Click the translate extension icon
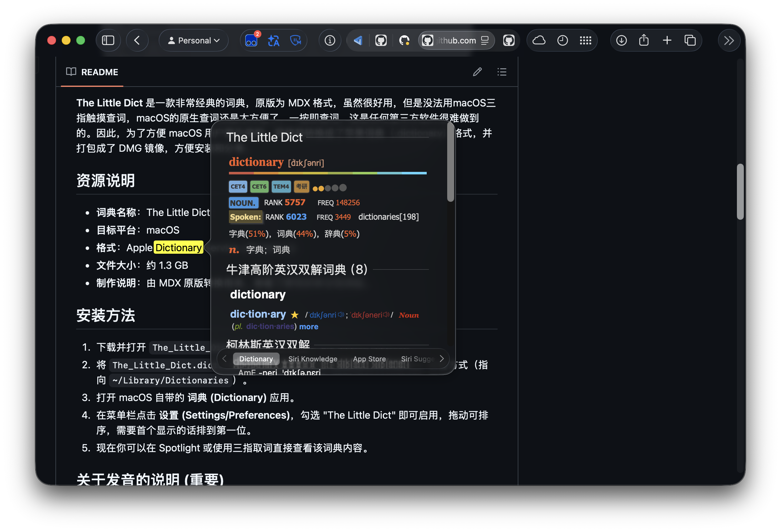The width and height of the screenshot is (781, 532). tap(274, 40)
